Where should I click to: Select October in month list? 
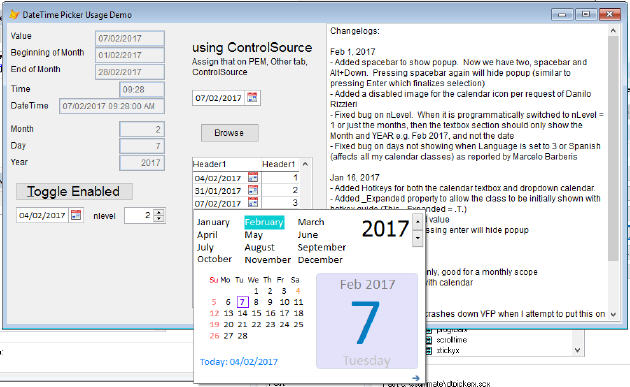click(x=214, y=259)
